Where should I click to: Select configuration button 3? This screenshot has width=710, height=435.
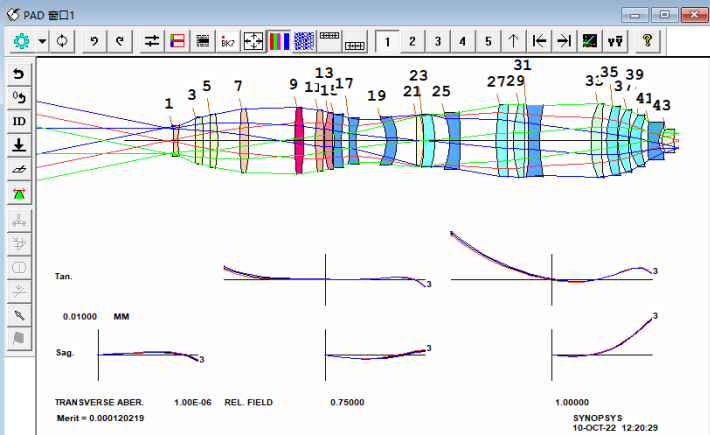pyautogui.click(x=438, y=42)
